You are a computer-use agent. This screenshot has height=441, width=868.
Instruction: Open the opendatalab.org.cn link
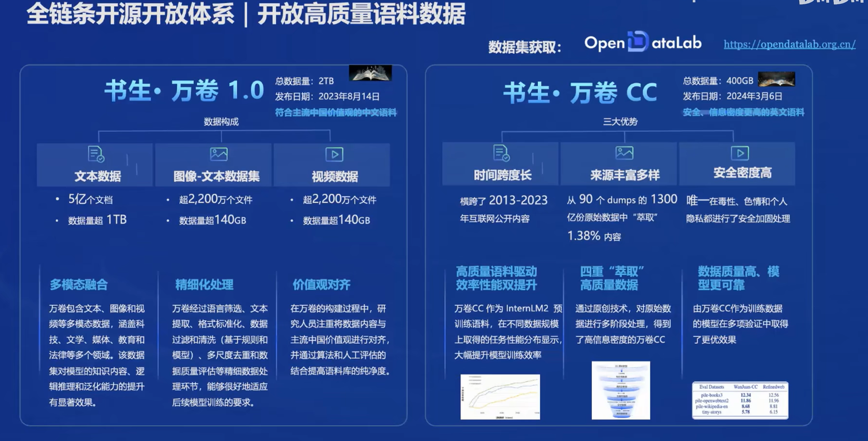click(790, 44)
